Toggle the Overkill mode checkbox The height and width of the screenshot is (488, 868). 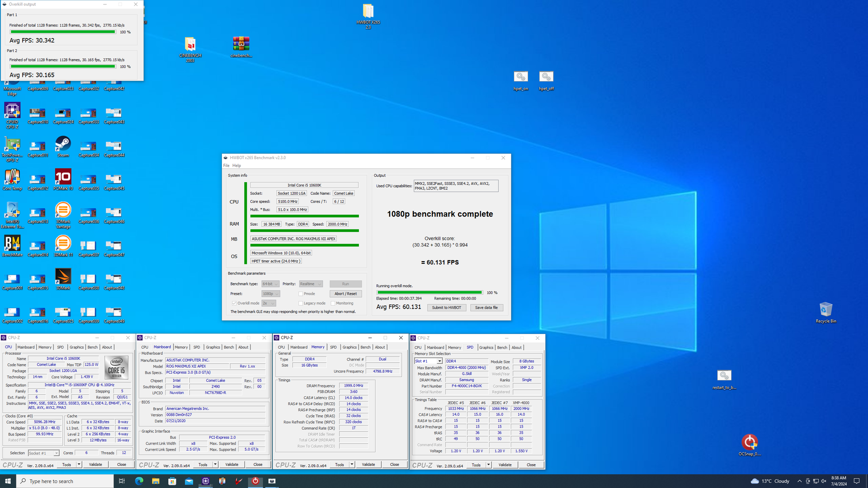coord(234,303)
